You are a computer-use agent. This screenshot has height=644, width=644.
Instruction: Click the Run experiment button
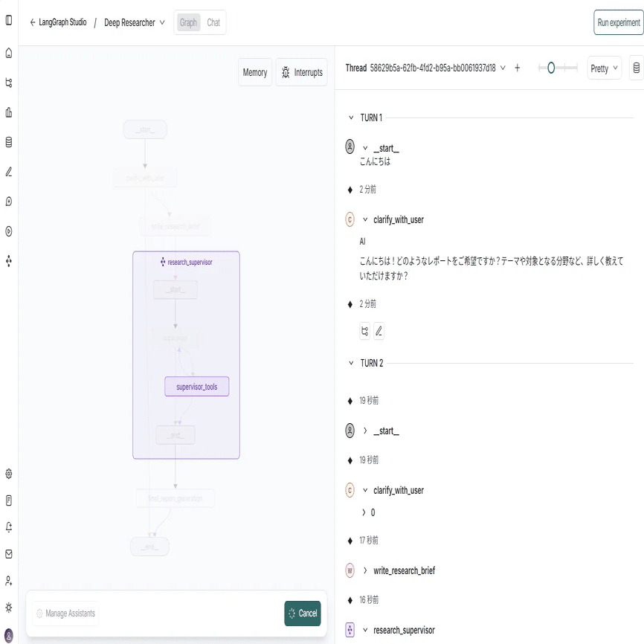coord(618,22)
